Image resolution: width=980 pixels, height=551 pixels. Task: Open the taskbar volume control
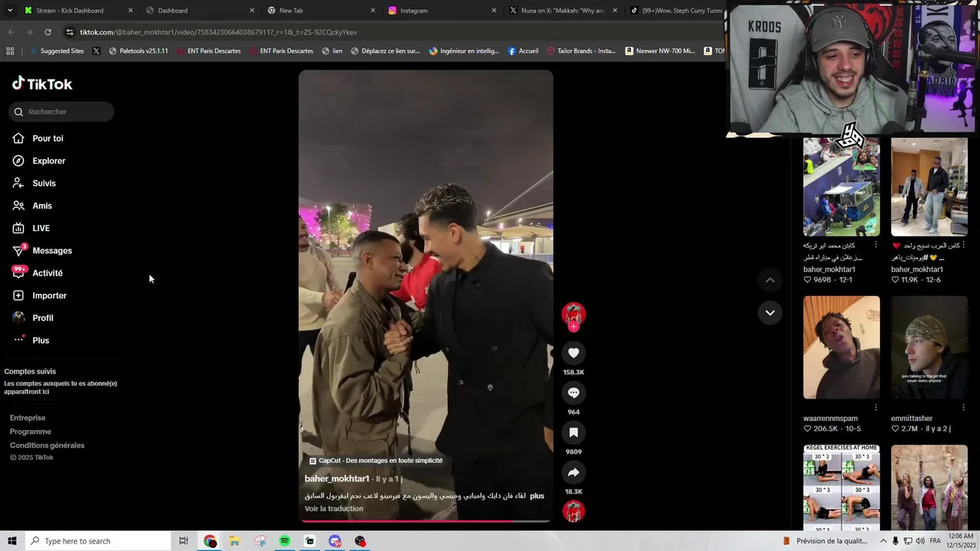click(920, 541)
